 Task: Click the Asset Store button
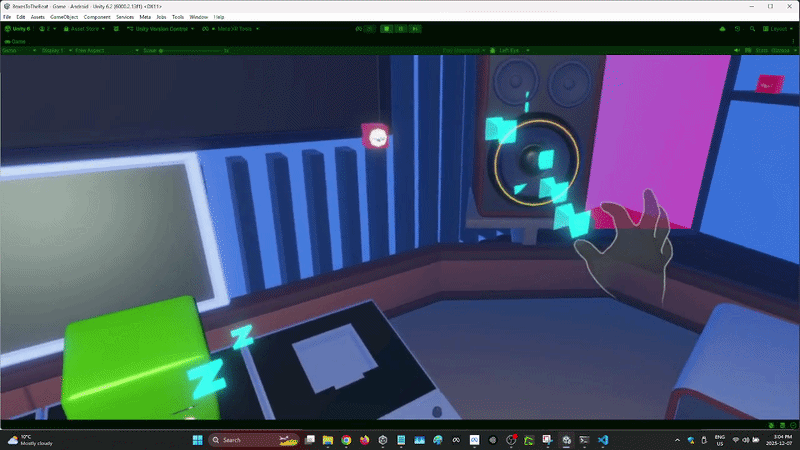coord(82,29)
